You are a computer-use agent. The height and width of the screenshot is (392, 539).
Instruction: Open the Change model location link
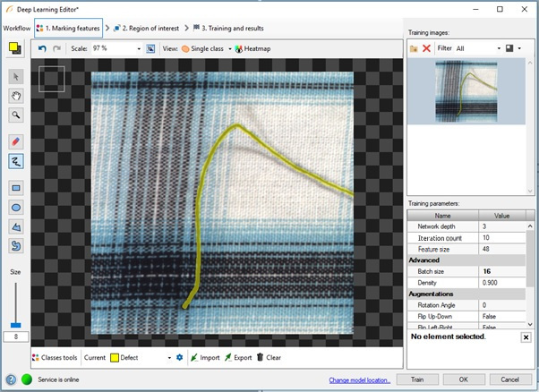pyautogui.click(x=359, y=379)
